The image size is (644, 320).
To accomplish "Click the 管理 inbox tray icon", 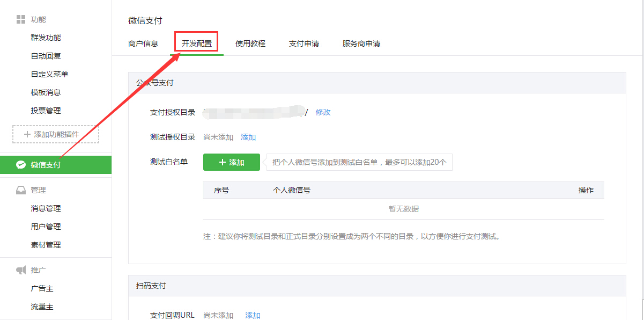I will (x=21, y=190).
